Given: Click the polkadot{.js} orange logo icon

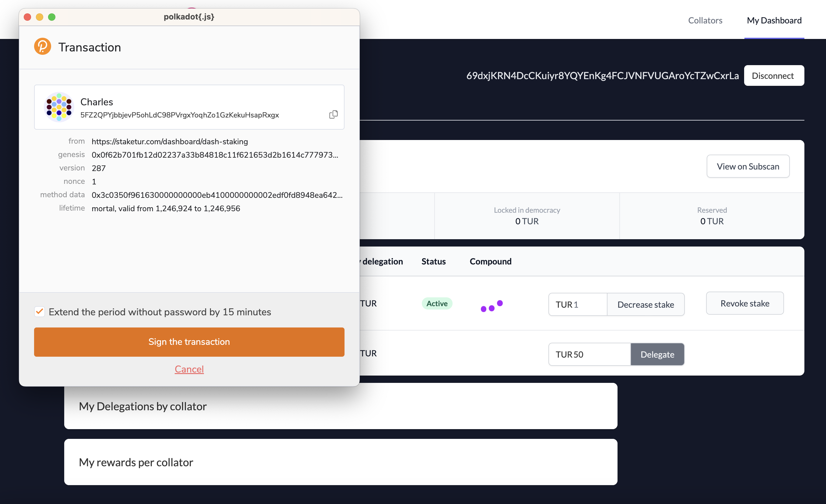Looking at the screenshot, I should pyautogui.click(x=43, y=46).
